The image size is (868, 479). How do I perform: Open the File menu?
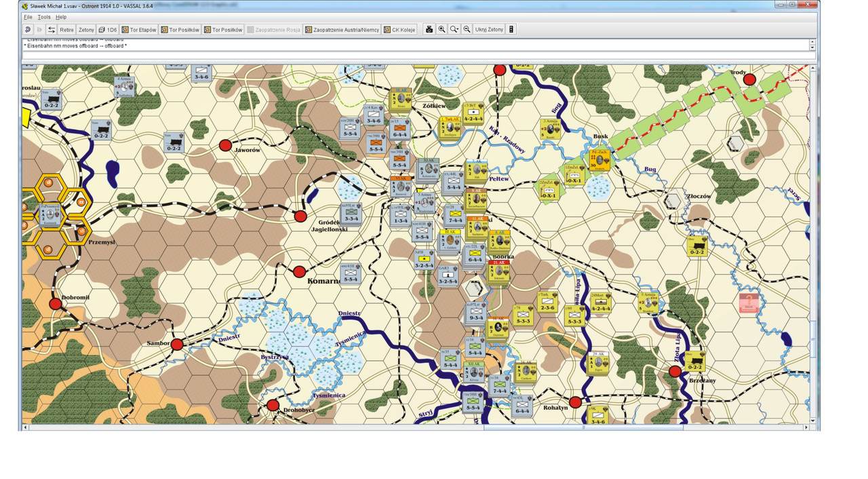(x=28, y=17)
